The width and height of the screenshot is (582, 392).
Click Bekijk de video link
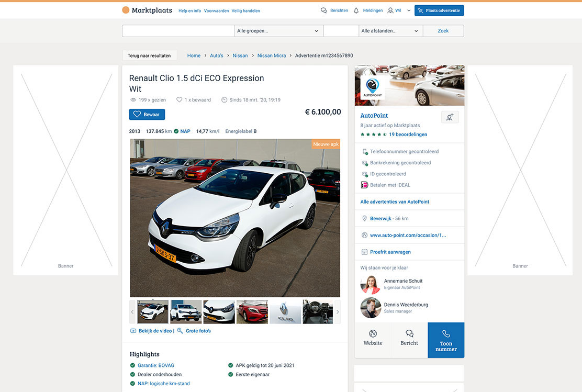pos(155,331)
